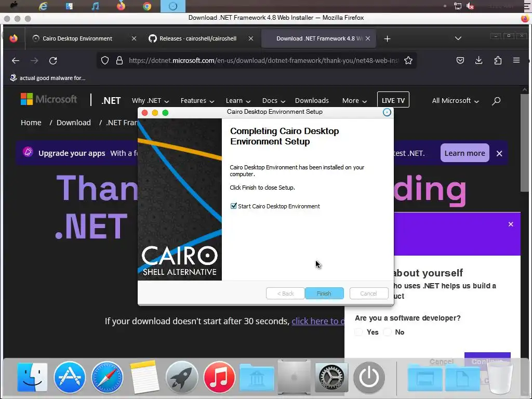The width and height of the screenshot is (532, 399).
Task: Launch Music app from the dock
Action: coord(219,377)
